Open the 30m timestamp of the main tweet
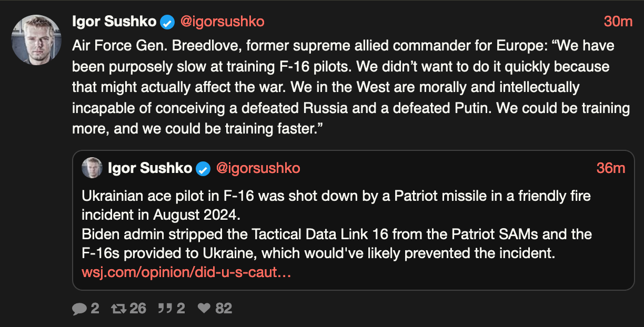 click(618, 22)
